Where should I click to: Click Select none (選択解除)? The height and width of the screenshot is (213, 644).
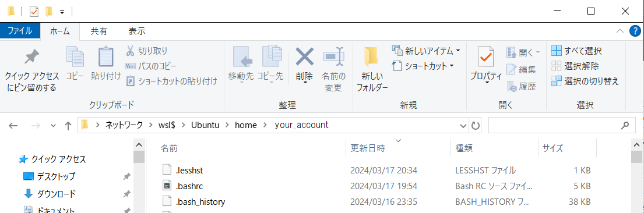coord(575,66)
